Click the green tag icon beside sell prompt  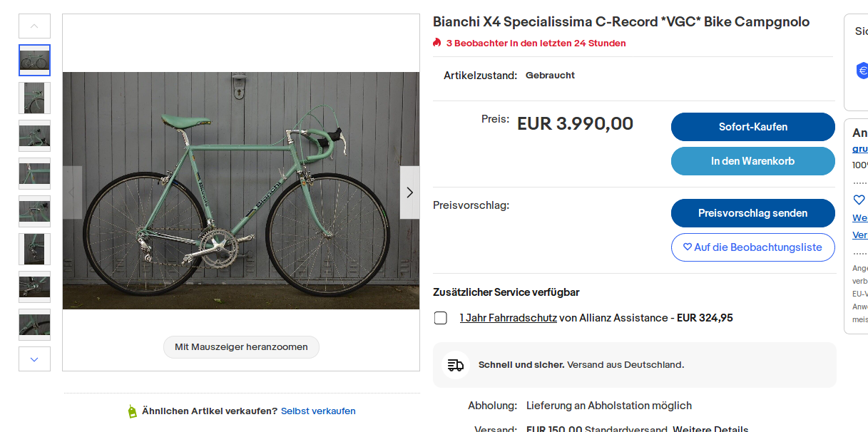coord(132,411)
